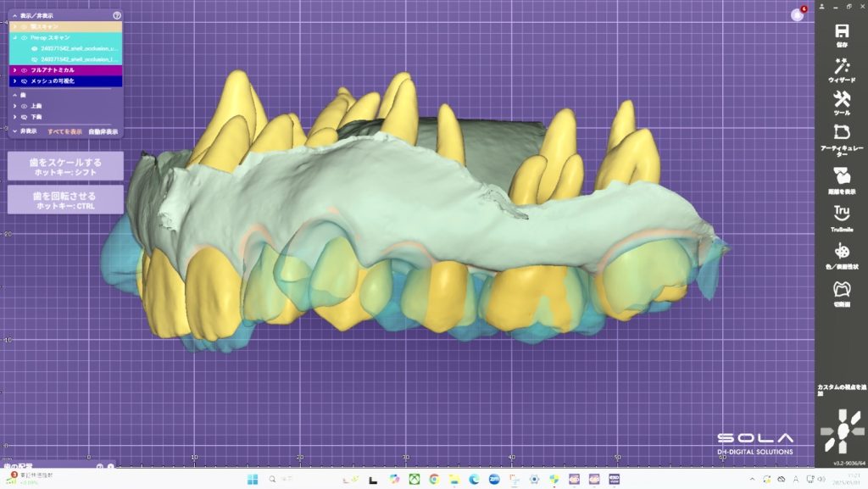
Task: Click すべてを表示 to show all
Action: [x=64, y=131]
